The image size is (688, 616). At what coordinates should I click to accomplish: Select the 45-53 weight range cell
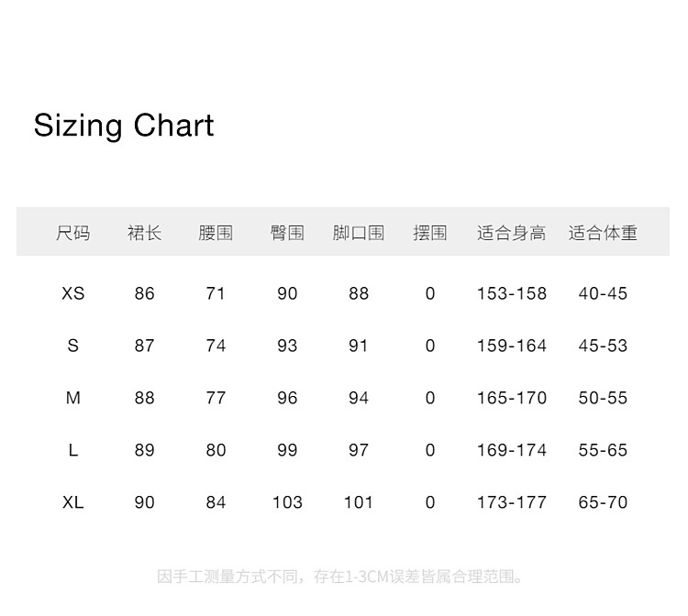603,346
